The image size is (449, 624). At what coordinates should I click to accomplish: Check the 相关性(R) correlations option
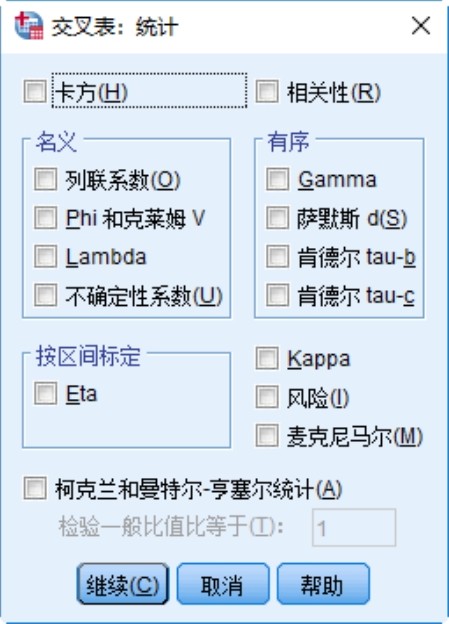[x=267, y=92]
